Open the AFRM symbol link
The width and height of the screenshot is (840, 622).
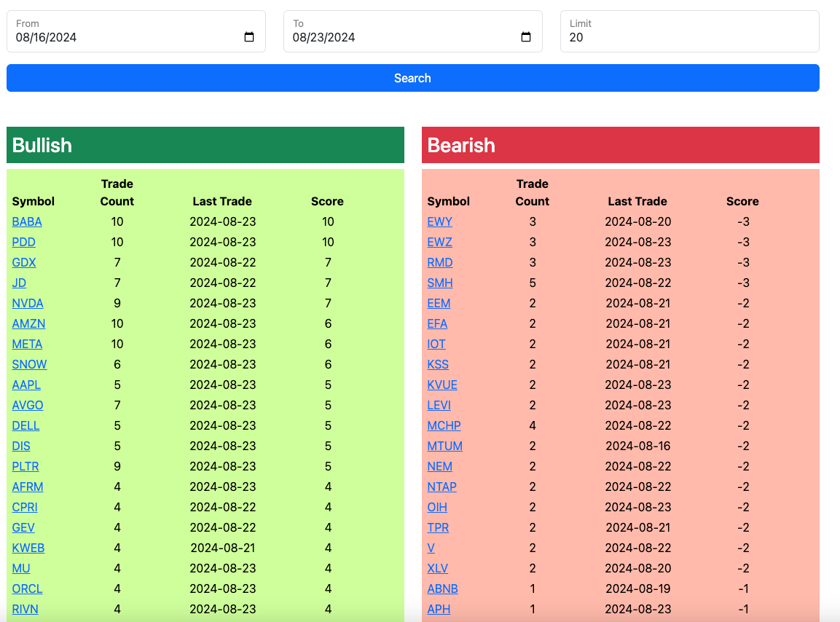pos(28,487)
